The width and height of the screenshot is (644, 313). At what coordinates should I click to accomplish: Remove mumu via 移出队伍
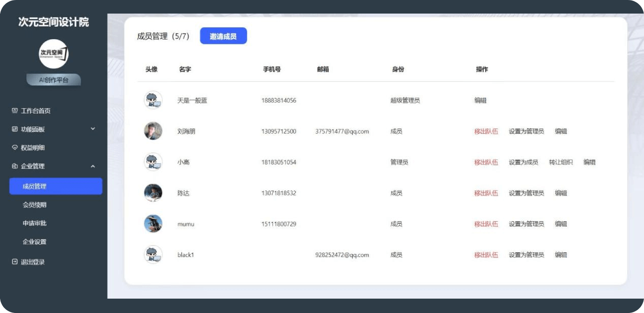(486, 224)
